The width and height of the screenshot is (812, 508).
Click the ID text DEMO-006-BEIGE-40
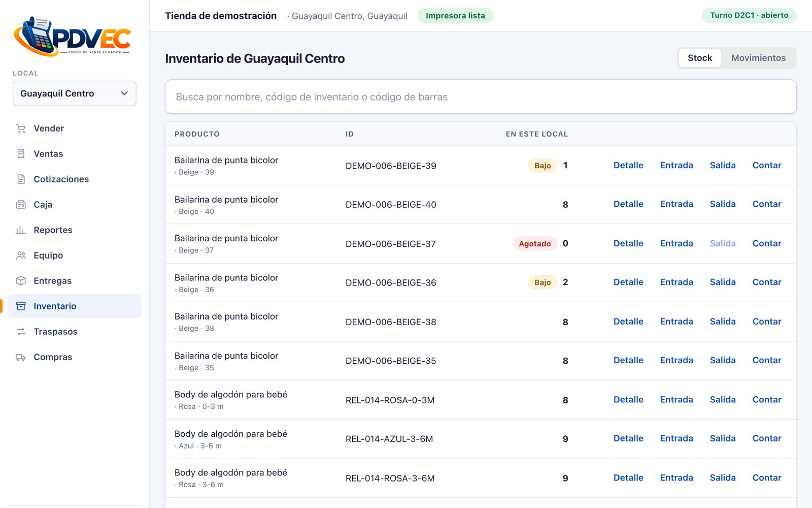(x=391, y=205)
